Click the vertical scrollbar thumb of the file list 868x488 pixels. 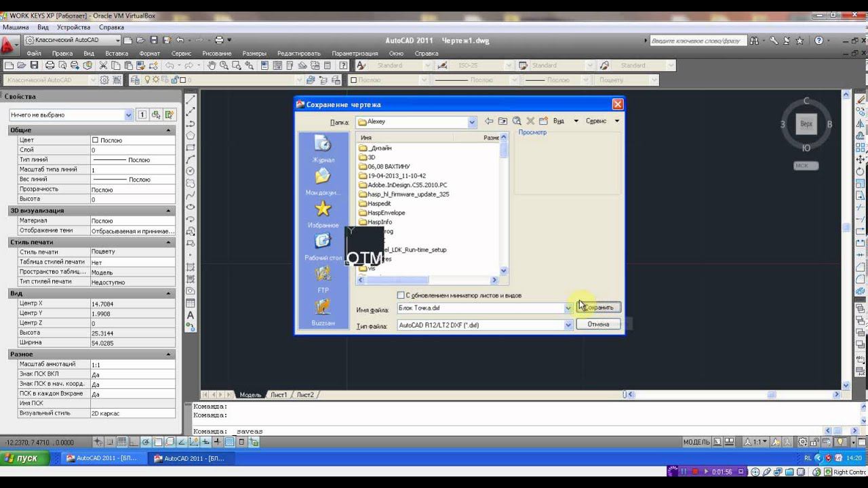click(x=504, y=150)
